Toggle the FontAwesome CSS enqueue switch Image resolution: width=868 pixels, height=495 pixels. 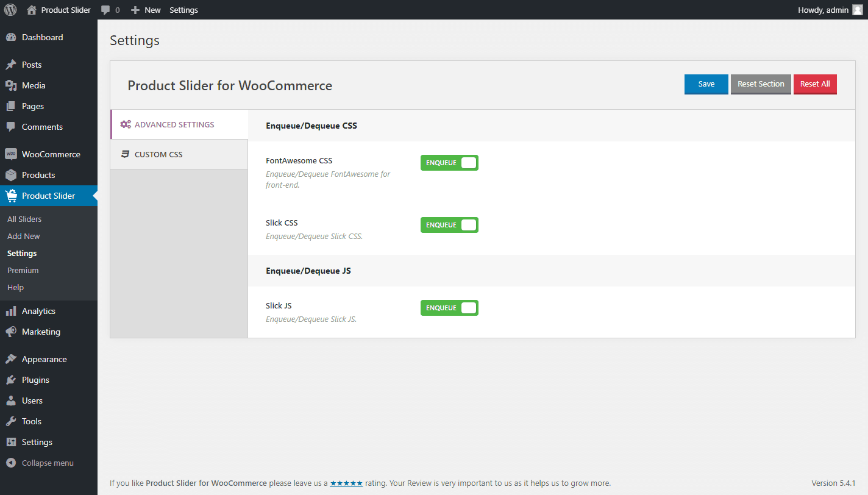pyautogui.click(x=449, y=163)
